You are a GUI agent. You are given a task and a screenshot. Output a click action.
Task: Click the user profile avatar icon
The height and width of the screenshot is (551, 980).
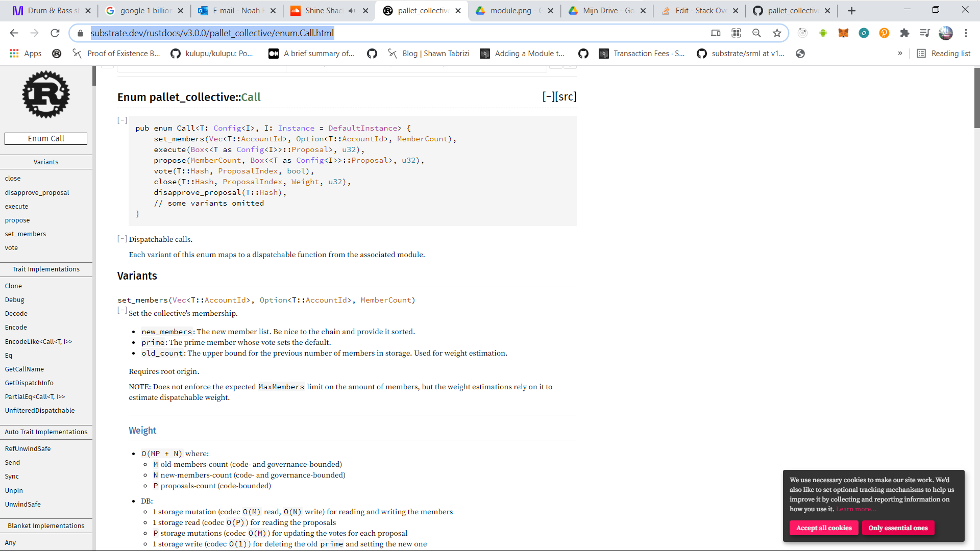coord(945,33)
